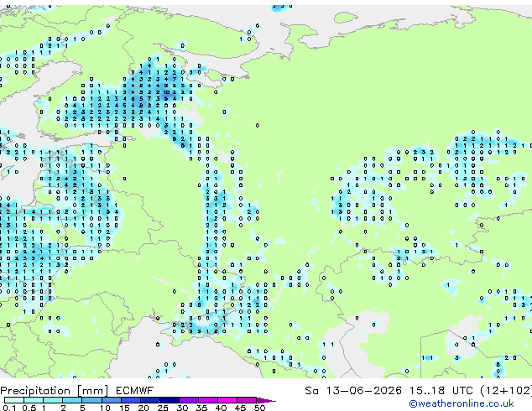Click the 20–25 mm dark blue swatch

[x=149, y=400]
